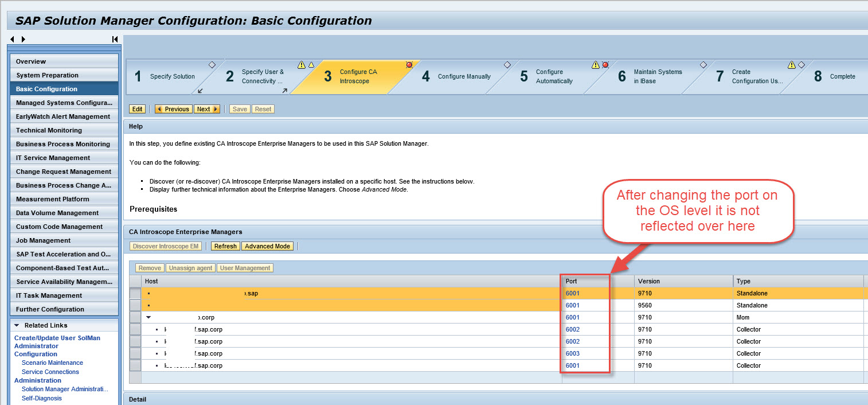Click the row selector for the Mom host

click(x=135, y=317)
